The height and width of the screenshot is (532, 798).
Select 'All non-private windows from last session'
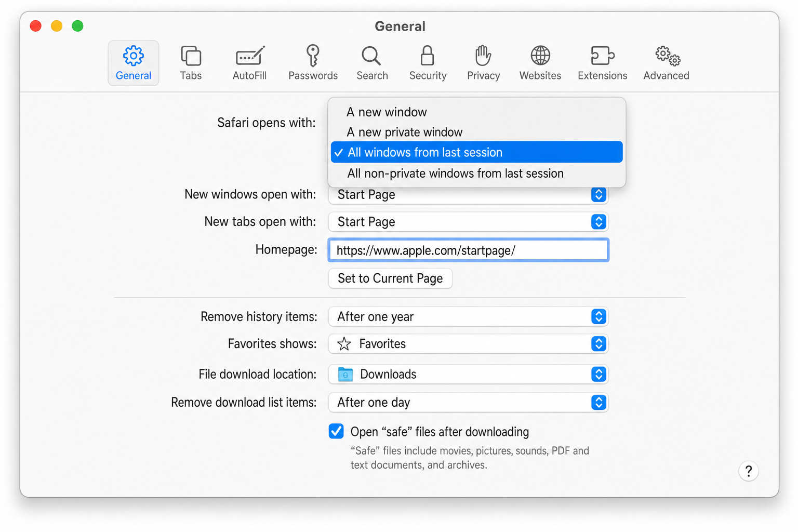[477, 174]
